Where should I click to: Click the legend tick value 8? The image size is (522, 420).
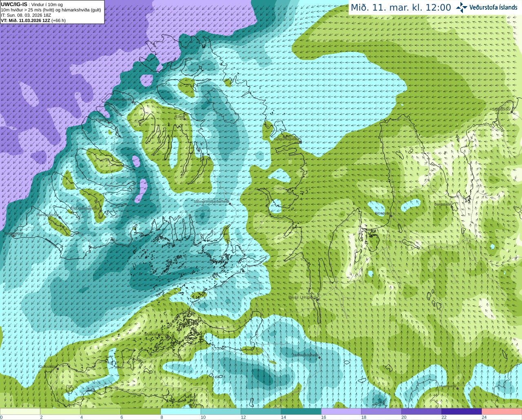(x=162, y=417)
